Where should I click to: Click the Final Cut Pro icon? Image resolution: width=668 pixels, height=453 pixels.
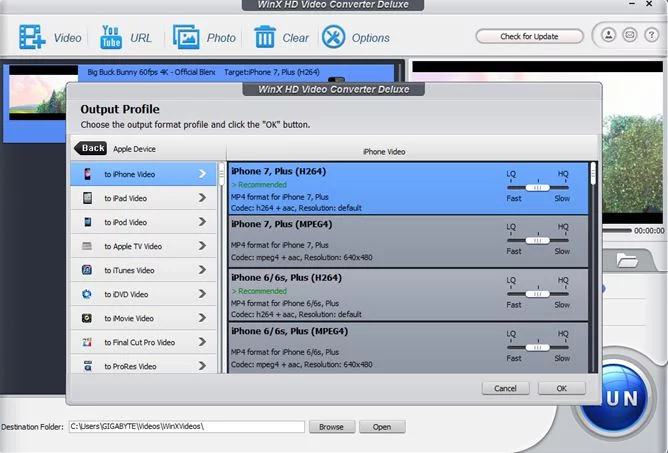(x=87, y=342)
